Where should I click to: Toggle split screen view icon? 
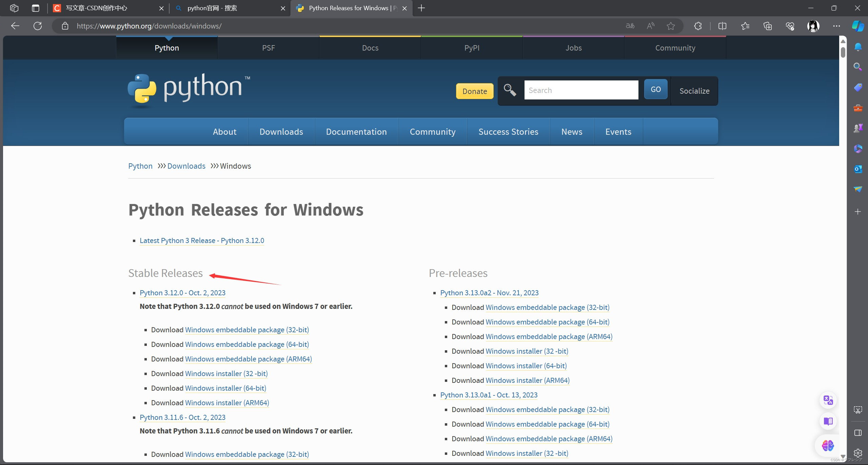[722, 26]
